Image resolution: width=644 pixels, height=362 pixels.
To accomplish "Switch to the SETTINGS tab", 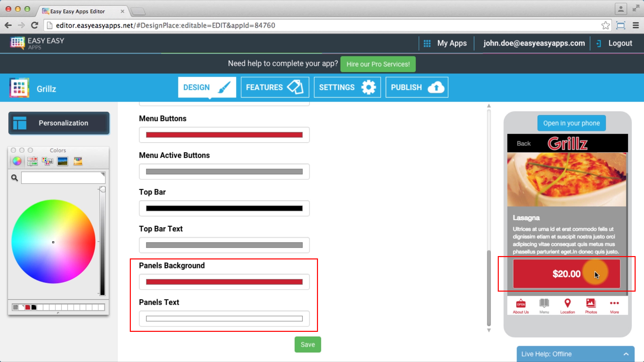I will (347, 87).
